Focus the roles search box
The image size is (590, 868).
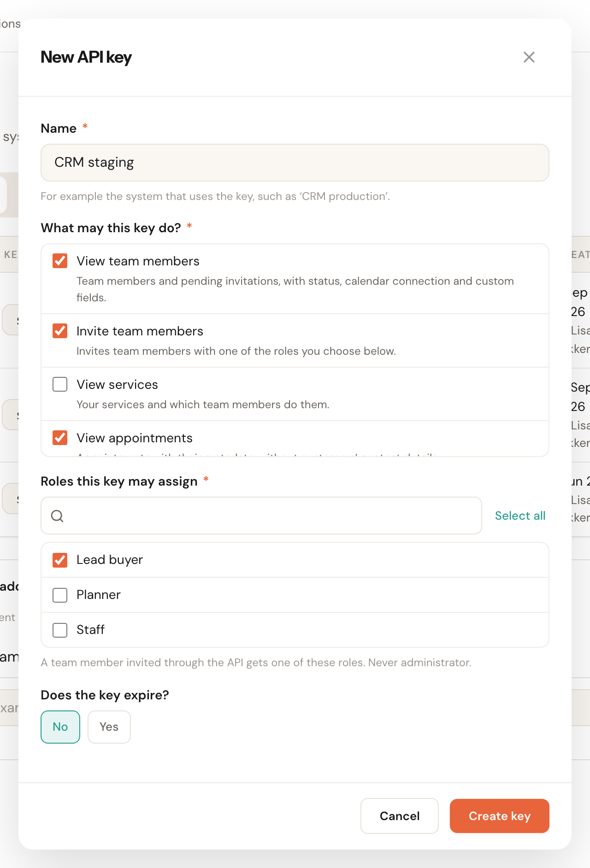click(x=261, y=516)
